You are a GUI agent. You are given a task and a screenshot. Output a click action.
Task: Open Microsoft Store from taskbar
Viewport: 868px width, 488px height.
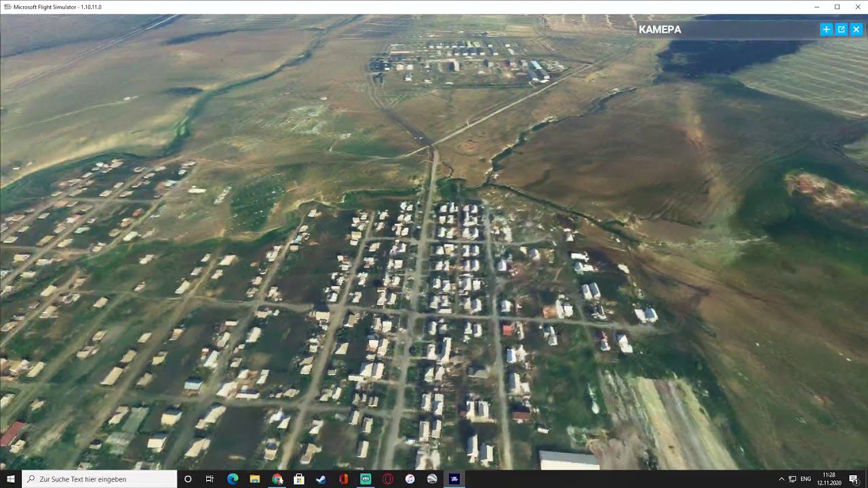click(299, 479)
